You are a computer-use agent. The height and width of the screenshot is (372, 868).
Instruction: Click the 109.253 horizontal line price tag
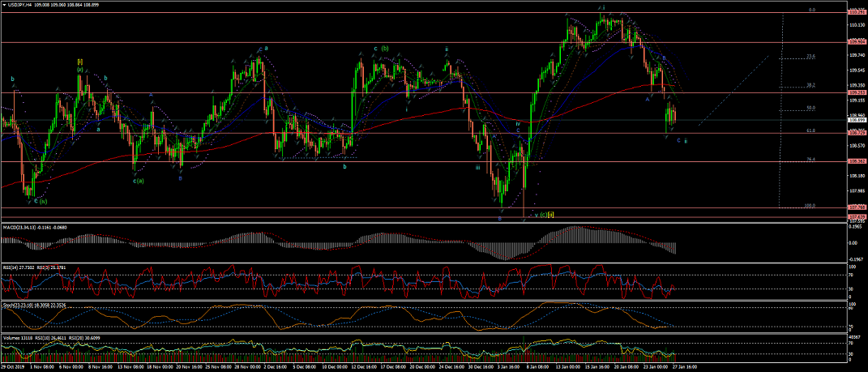(857, 92)
